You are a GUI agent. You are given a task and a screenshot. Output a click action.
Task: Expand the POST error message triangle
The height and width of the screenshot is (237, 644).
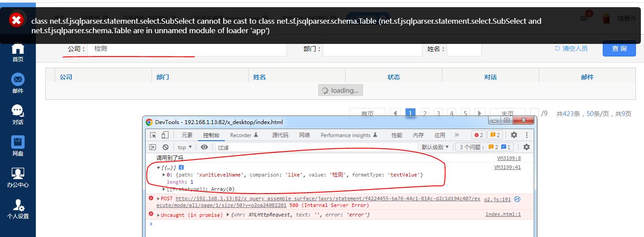click(158, 198)
